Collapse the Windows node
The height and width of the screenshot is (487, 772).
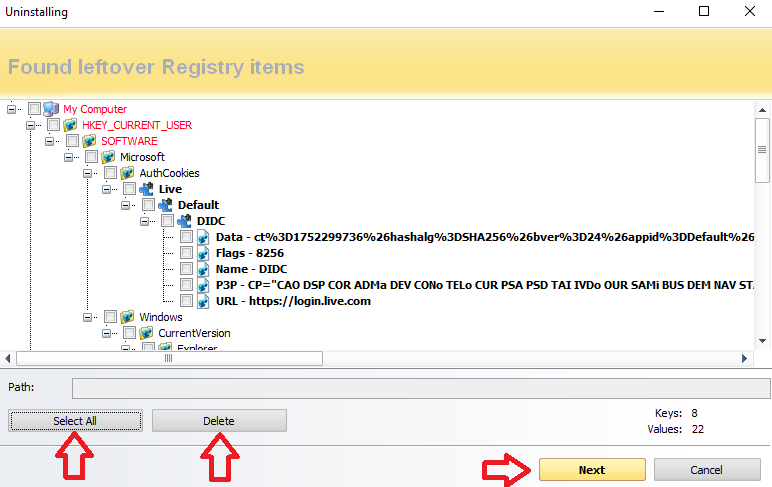pos(88,318)
